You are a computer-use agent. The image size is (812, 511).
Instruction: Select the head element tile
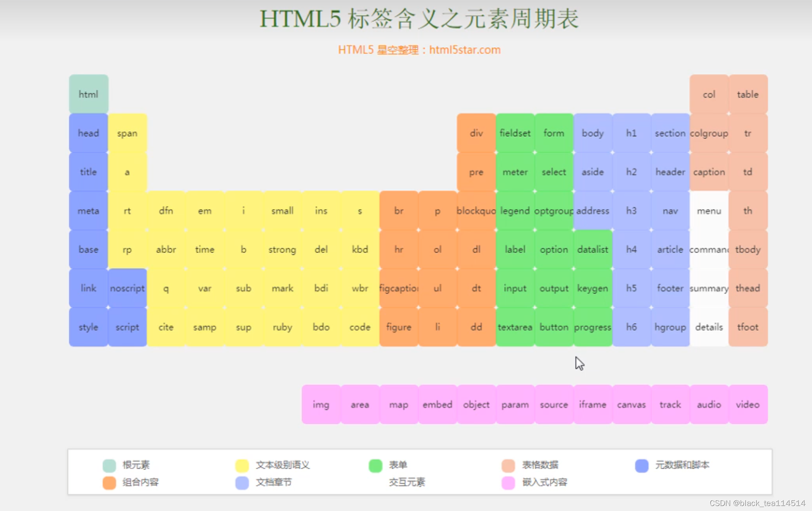tap(88, 133)
